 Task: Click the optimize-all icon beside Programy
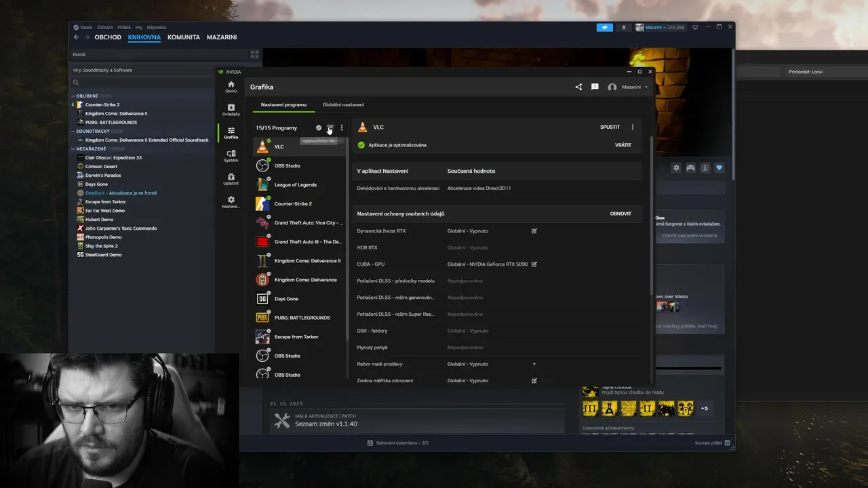[330, 127]
